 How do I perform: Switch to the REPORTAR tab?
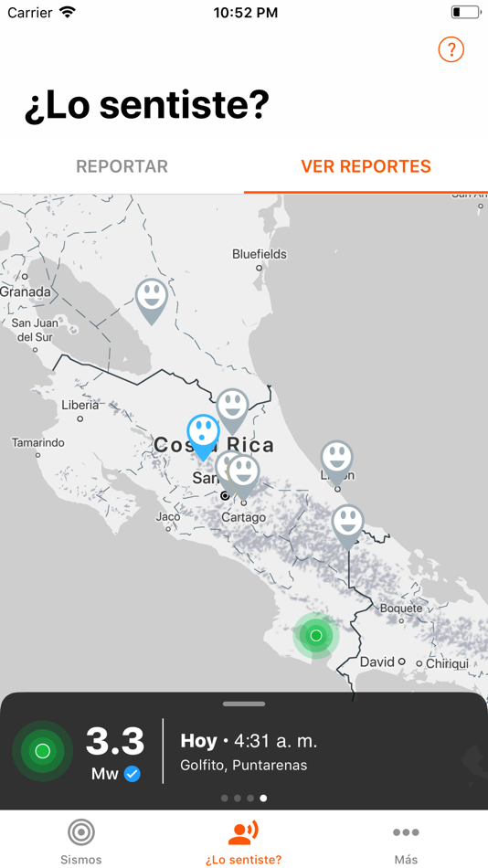pos(122,166)
